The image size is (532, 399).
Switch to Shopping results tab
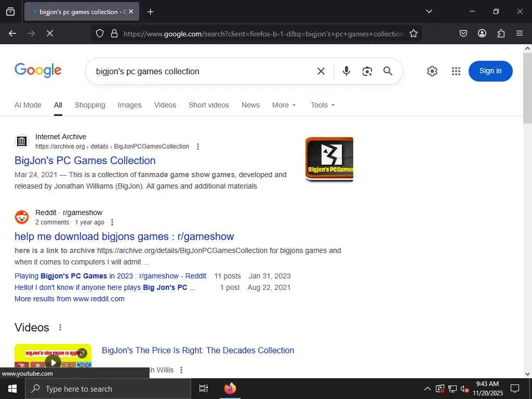coord(90,105)
